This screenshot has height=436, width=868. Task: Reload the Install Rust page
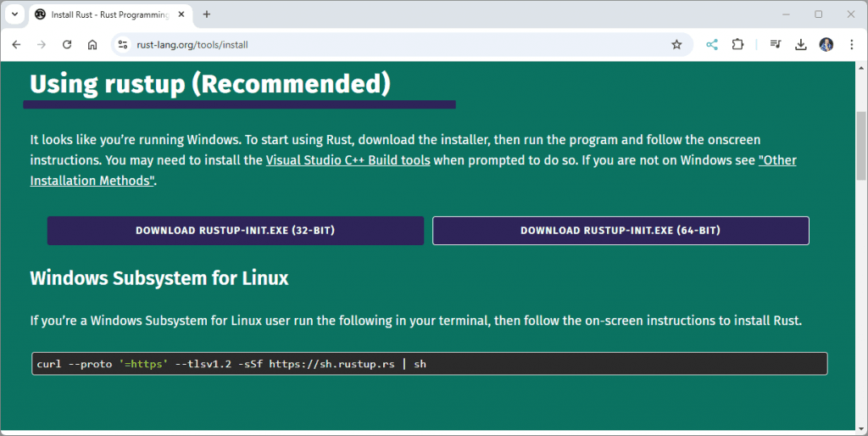[x=67, y=45]
